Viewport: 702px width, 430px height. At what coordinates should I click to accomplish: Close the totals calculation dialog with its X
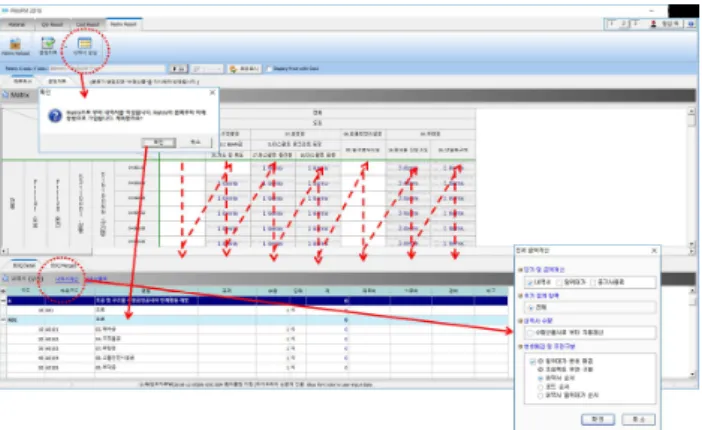click(654, 250)
